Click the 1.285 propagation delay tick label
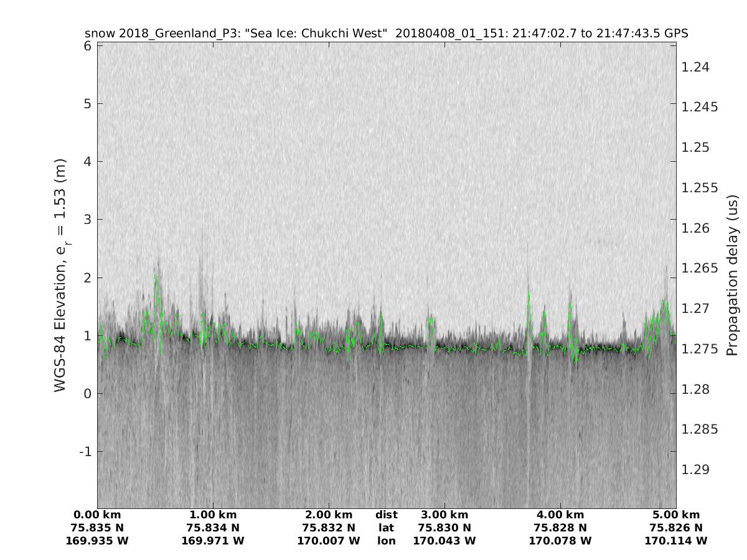 [x=698, y=429]
